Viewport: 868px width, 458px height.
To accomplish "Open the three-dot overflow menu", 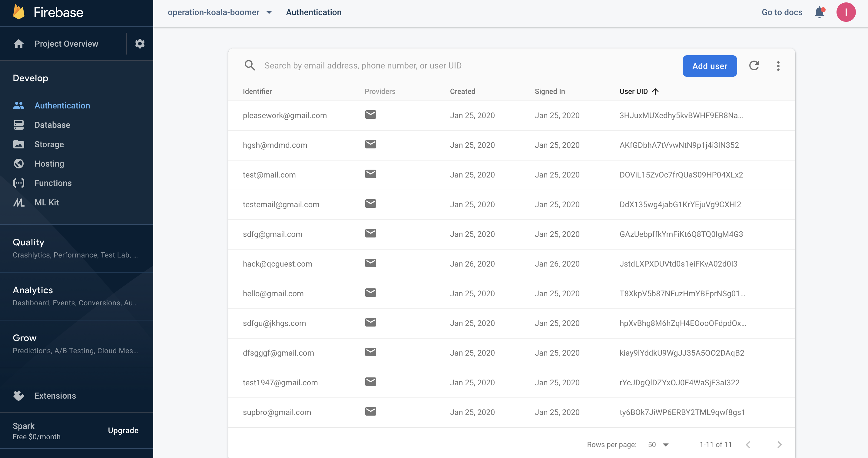I will pos(778,66).
